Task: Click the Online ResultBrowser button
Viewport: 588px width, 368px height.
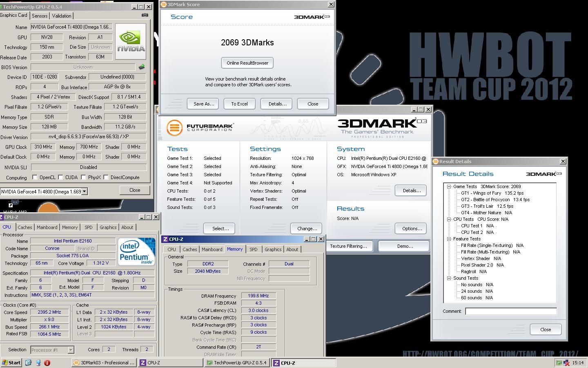Action: tap(247, 63)
